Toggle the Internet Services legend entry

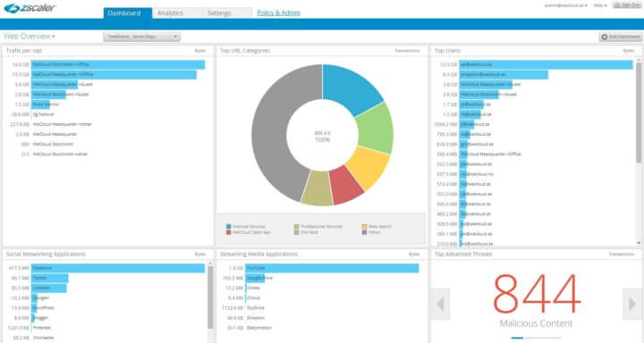[246, 227]
